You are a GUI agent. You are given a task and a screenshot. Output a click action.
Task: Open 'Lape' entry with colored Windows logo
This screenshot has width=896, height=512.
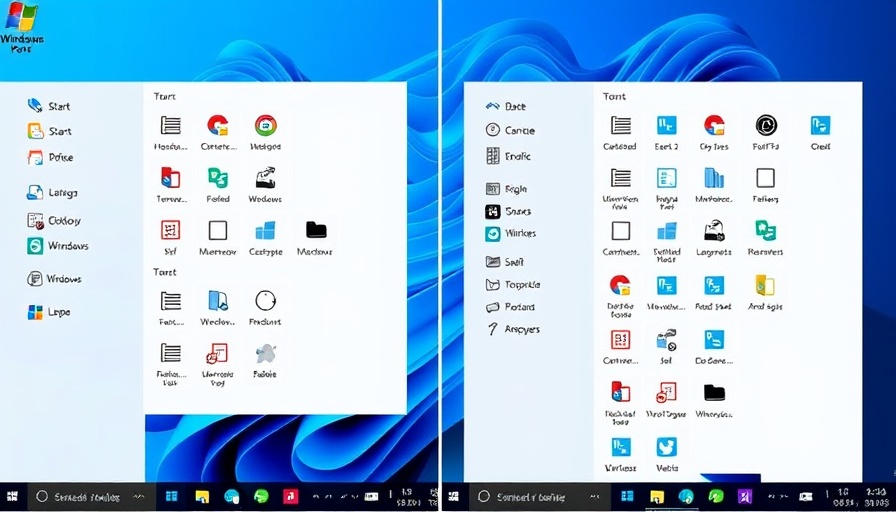[x=49, y=312]
